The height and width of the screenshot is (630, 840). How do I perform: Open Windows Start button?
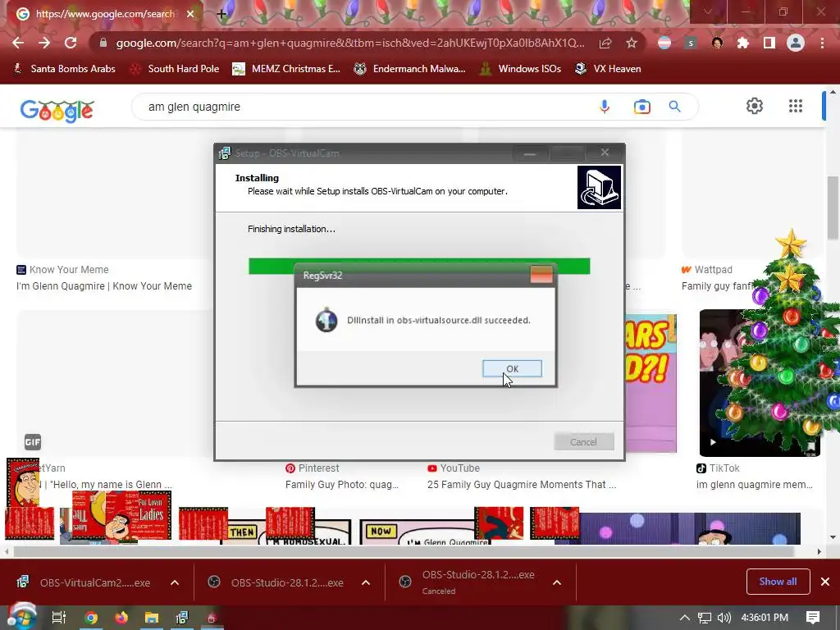[21, 618]
